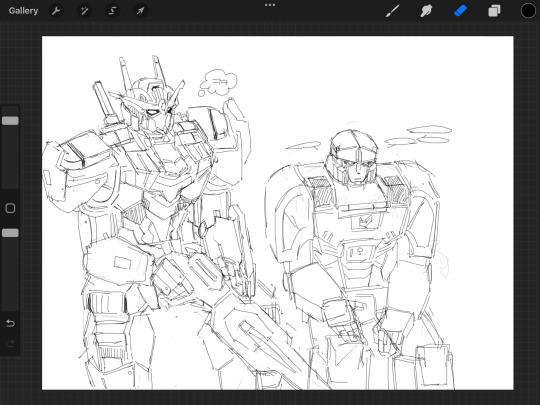The height and width of the screenshot is (405, 540).
Task: Tap the brush opacity slider handle
Action: (x=10, y=233)
